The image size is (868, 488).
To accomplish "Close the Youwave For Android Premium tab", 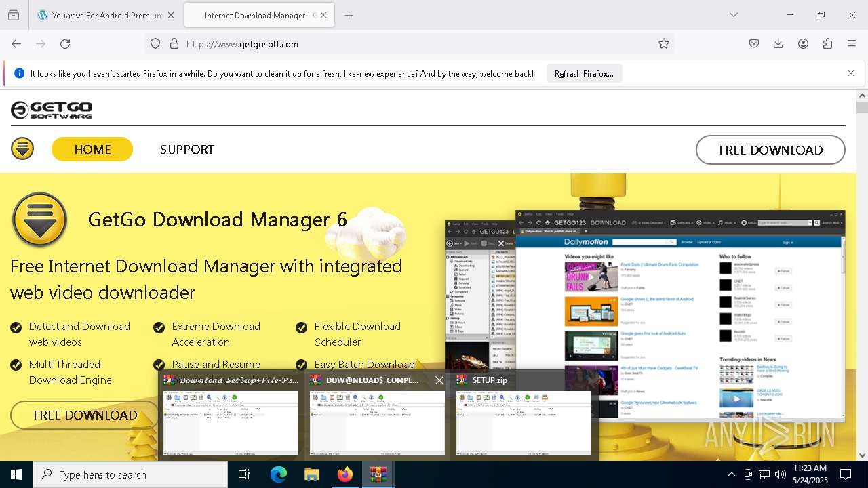I will coord(170,15).
